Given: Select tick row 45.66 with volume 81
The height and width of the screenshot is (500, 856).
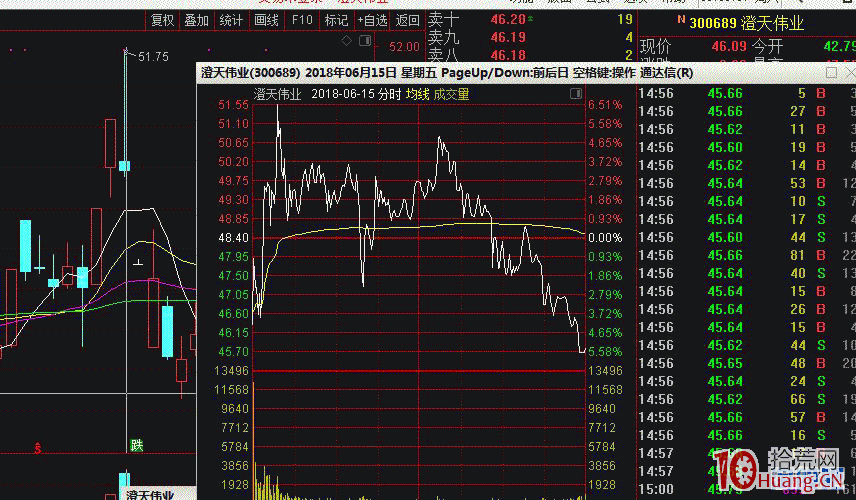Looking at the screenshot, I should click(x=746, y=255).
